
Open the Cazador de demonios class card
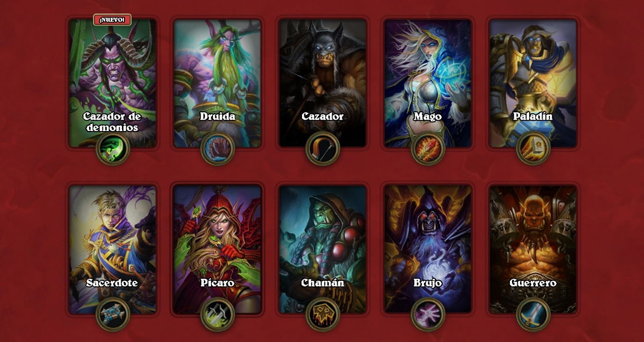click(113, 83)
